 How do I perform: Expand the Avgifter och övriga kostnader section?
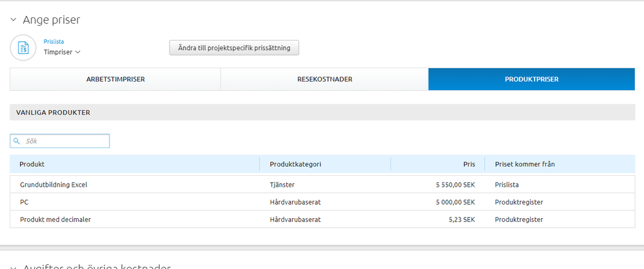pyautogui.click(x=14, y=268)
